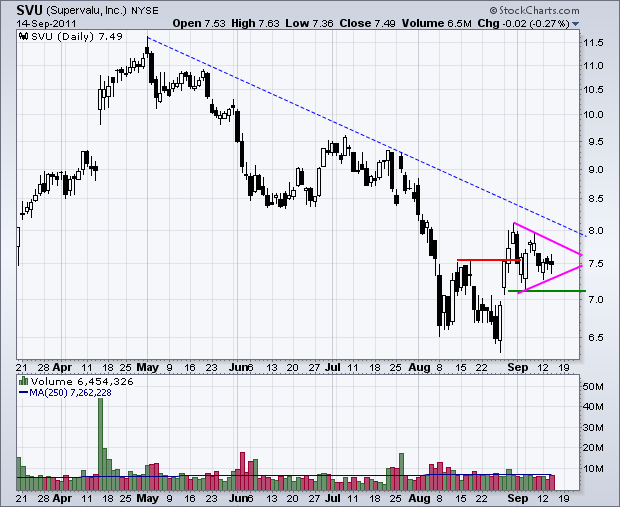620x507 pixels.
Task: Click the SVU ticker symbol title
Action: 29,10
